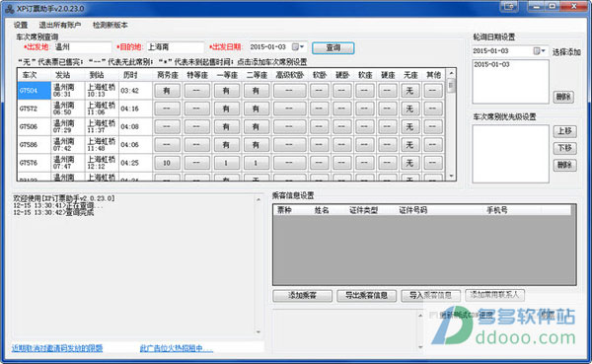Image resolution: width=592 pixels, height=364 pixels.
Task: Click the 商务座 button showing 10 for G7576
Action: pos(167,163)
